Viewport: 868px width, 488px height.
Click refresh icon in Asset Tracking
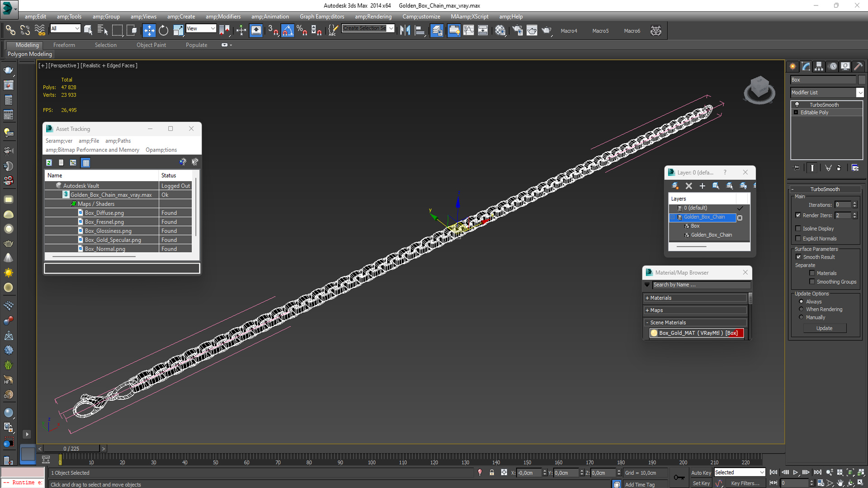pyautogui.click(x=49, y=163)
